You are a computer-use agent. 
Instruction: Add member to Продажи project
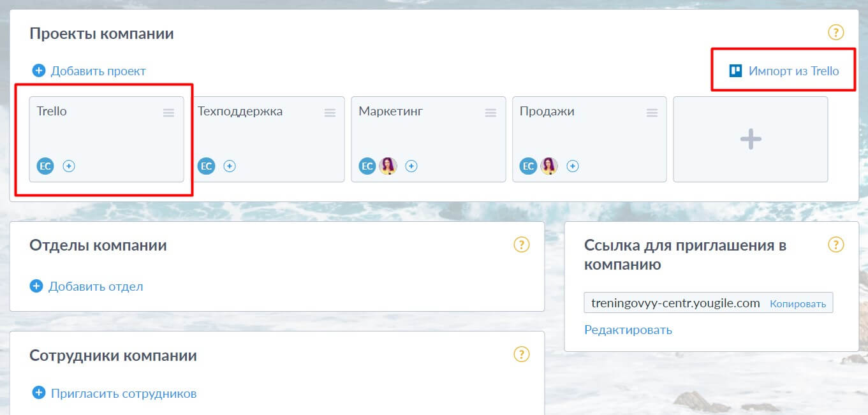[573, 166]
